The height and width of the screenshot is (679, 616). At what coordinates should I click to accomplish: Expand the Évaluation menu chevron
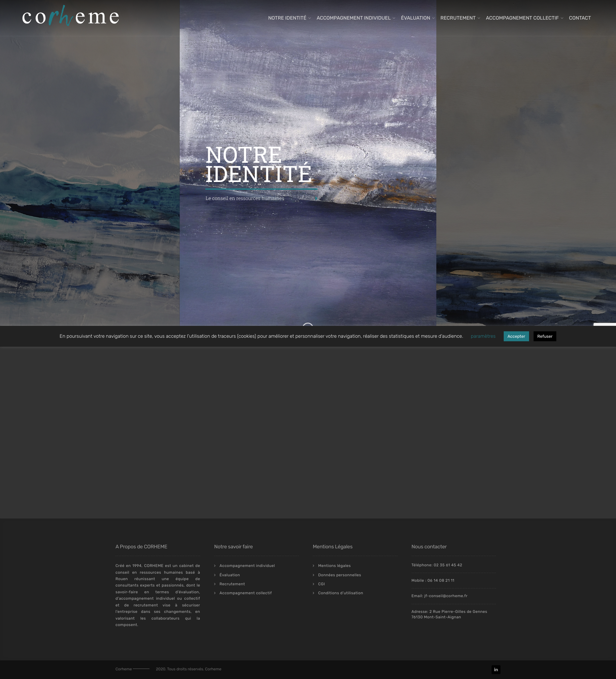tap(433, 18)
